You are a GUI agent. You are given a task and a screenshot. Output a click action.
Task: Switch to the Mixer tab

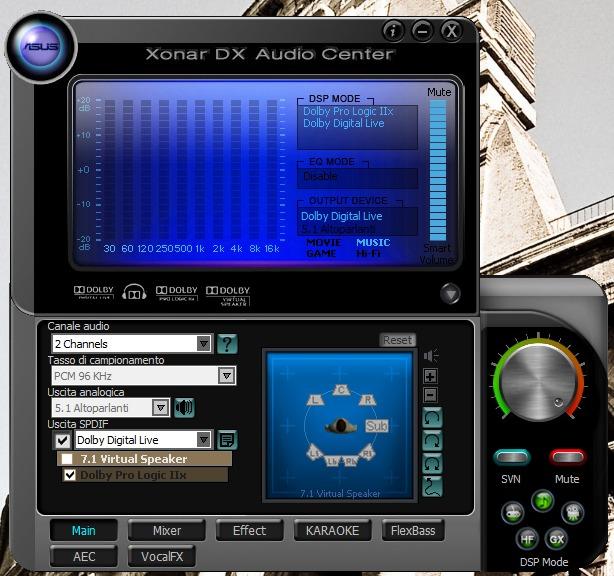point(167,531)
